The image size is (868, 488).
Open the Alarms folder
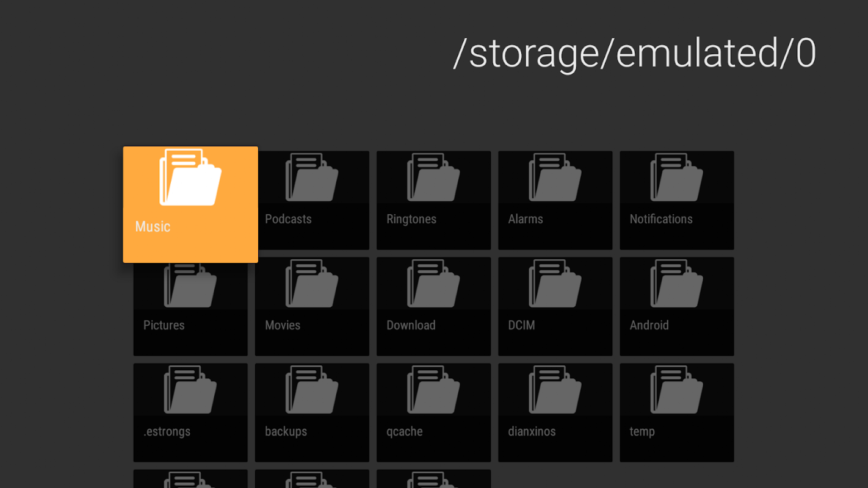pyautogui.click(x=555, y=200)
